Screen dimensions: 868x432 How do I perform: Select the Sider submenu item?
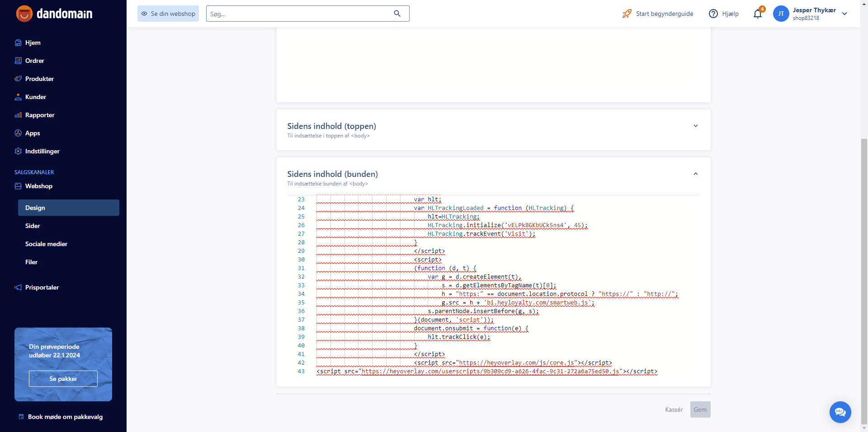33,226
